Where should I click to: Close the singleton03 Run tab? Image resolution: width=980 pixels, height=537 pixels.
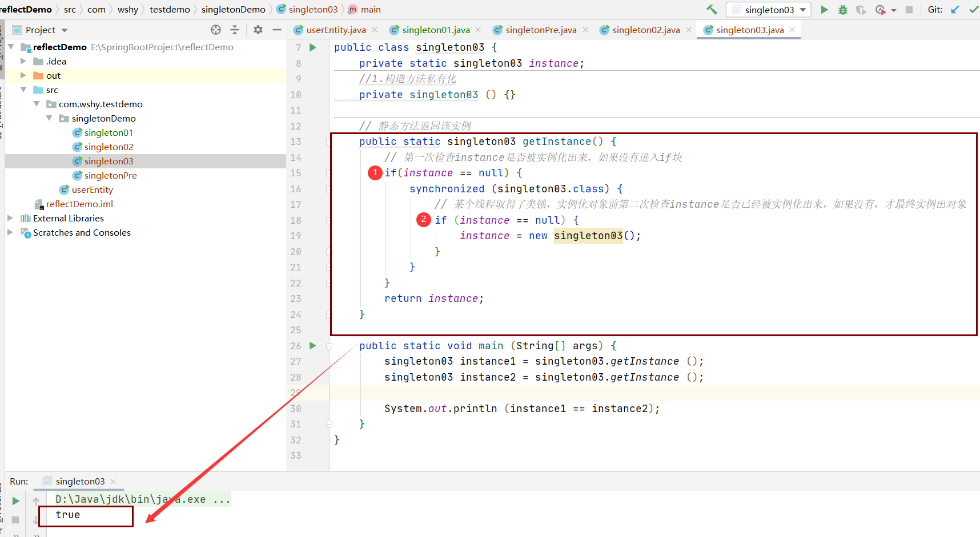click(x=113, y=482)
